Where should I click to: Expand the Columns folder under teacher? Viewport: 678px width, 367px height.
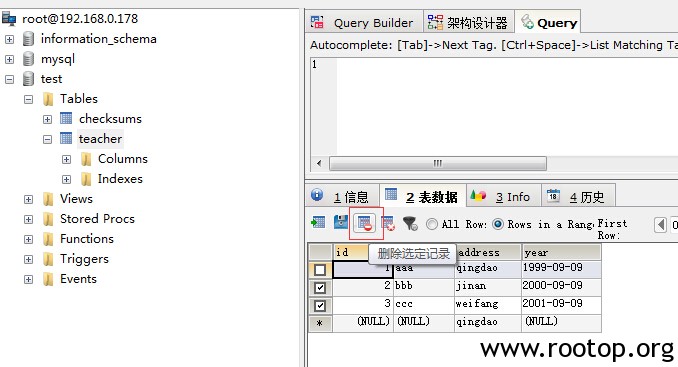[x=66, y=159]
